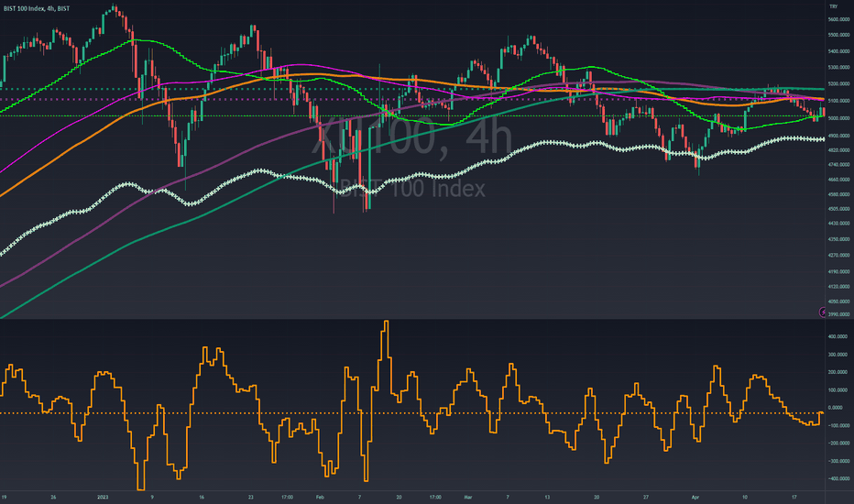Image resolution: width=854 pixels, height=504 pixels.
Task: Select the 4430.0000 price scale label
Action: pyautogui.click(x=838, y=224)
